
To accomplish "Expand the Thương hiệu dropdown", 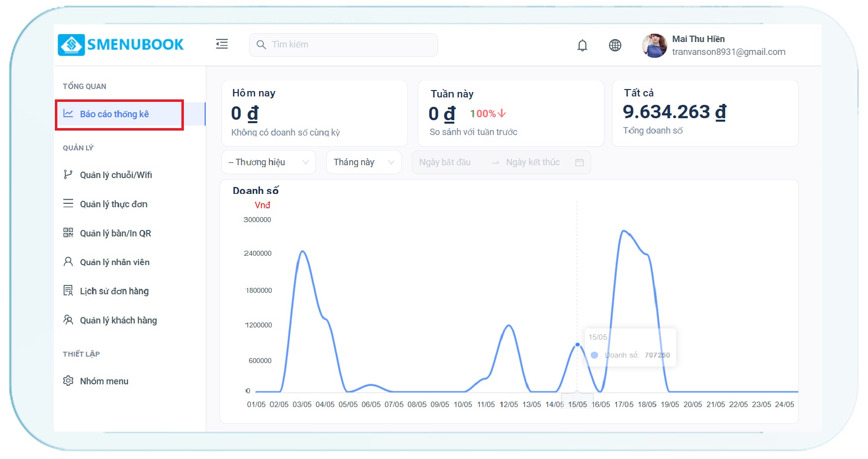I will (268, 162).
